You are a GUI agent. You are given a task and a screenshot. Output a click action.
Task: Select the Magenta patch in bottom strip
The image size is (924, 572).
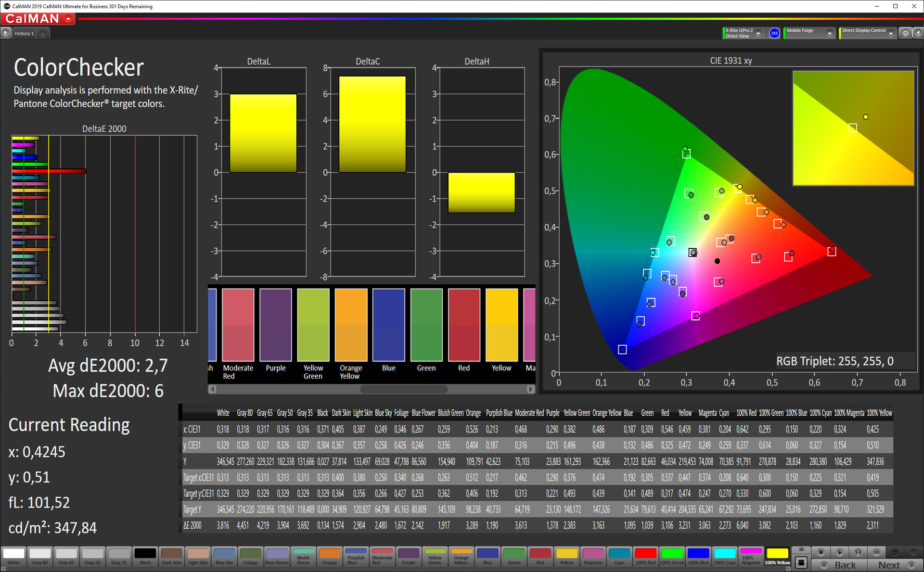(x=593, y=556)
